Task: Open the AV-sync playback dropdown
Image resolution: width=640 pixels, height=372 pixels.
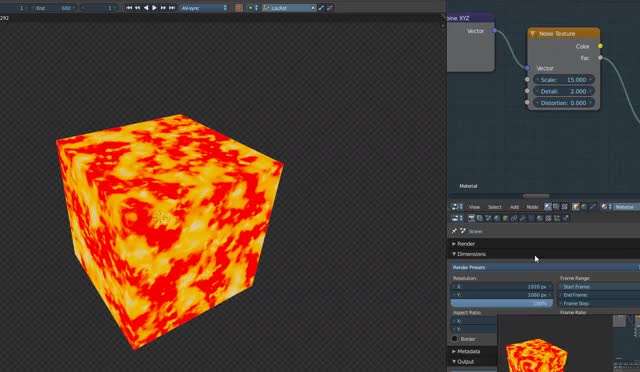Action: click(x=204, y=8)
